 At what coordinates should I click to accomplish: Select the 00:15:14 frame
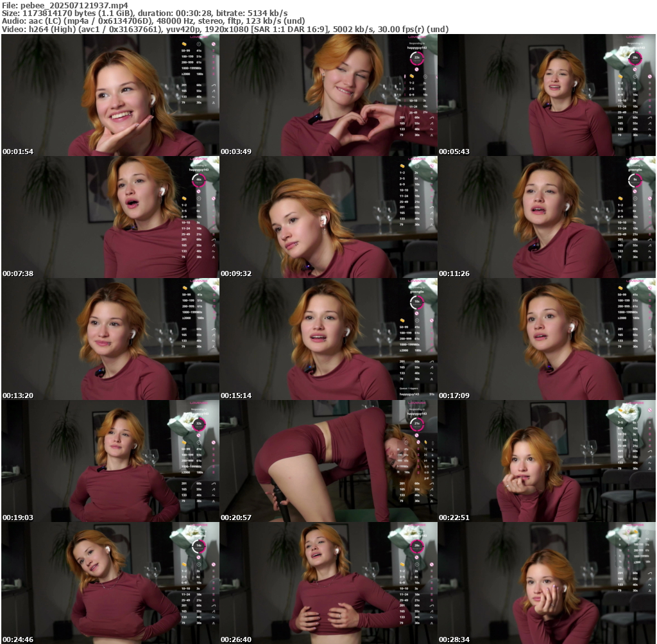pos(328,339)
